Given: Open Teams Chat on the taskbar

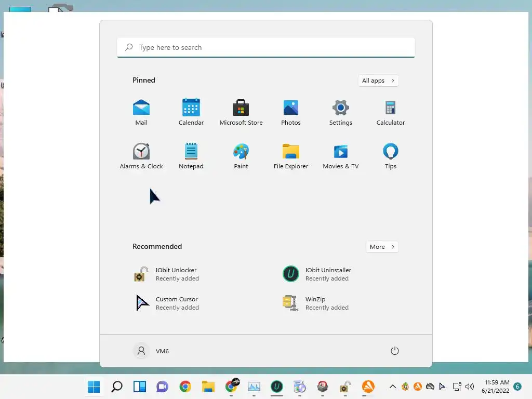Looking at the screenshot, I should coord(162,387).
